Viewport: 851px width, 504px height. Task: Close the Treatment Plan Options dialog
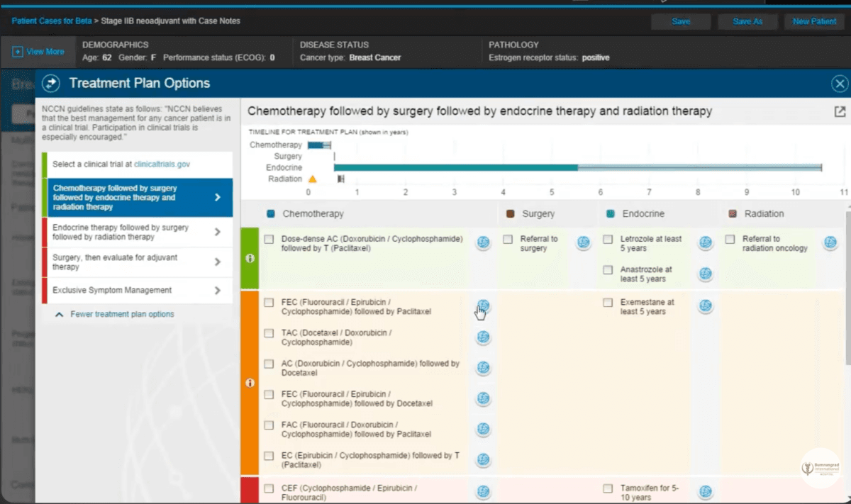[x=839, y=84]
